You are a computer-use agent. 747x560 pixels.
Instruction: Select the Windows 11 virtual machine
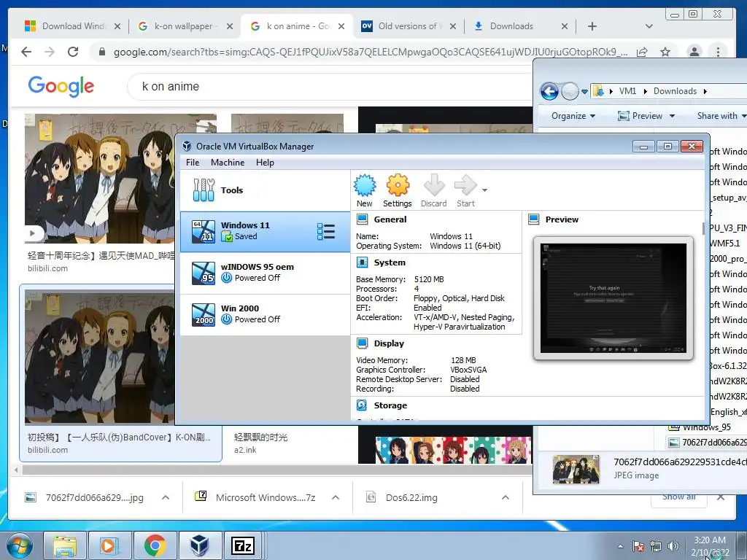(x=265, y=231)
